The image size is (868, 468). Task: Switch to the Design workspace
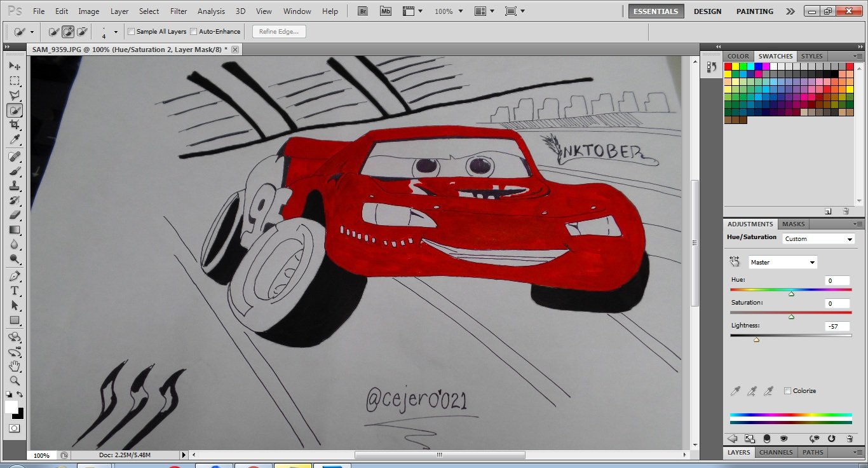[707, 11]
